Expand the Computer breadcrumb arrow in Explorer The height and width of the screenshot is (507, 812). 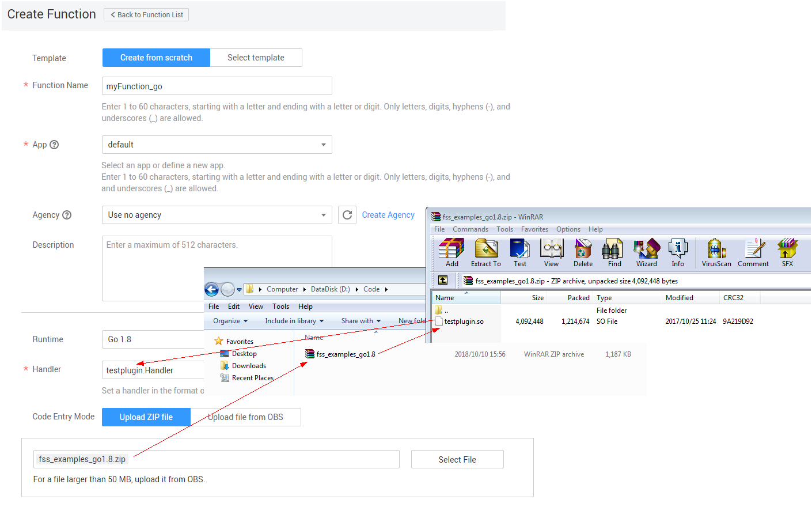click(305, 289)
